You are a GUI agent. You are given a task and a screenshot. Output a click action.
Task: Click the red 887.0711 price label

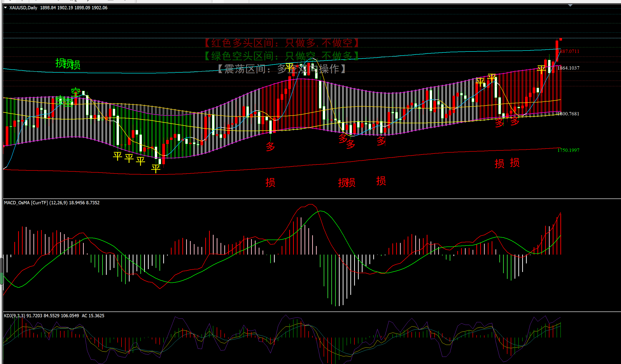coord(569,51)
